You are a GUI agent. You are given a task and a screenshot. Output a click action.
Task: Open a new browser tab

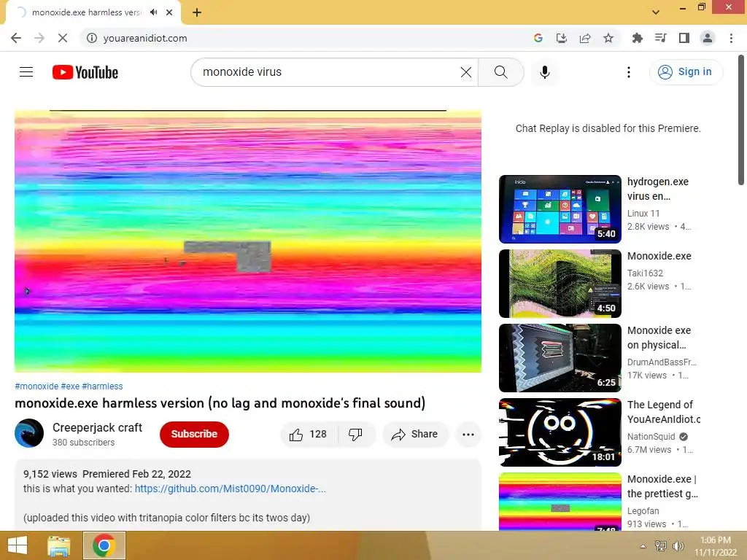[x=197, y=12]
